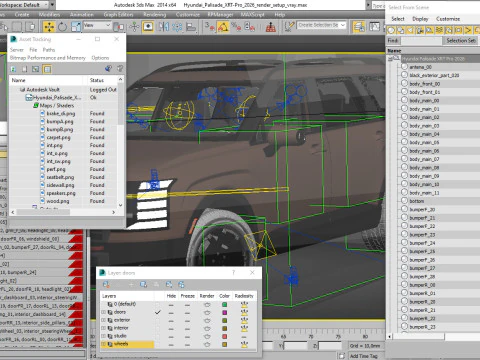Toggle Percent Snap in main toolbar
Screen dimensions: 480x360
[x=236, y=26]
